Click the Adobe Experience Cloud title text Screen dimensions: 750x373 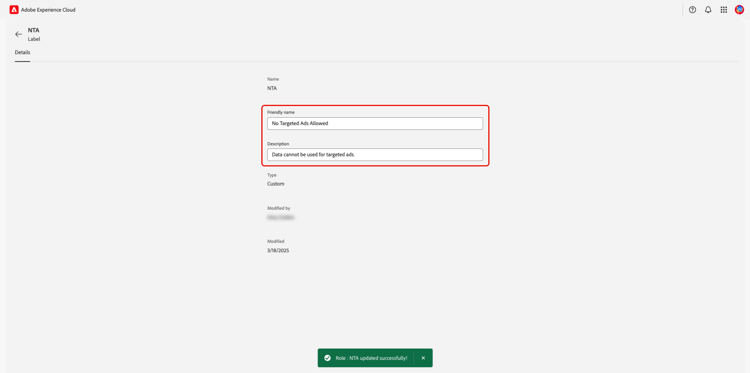(x=48, y=10)
